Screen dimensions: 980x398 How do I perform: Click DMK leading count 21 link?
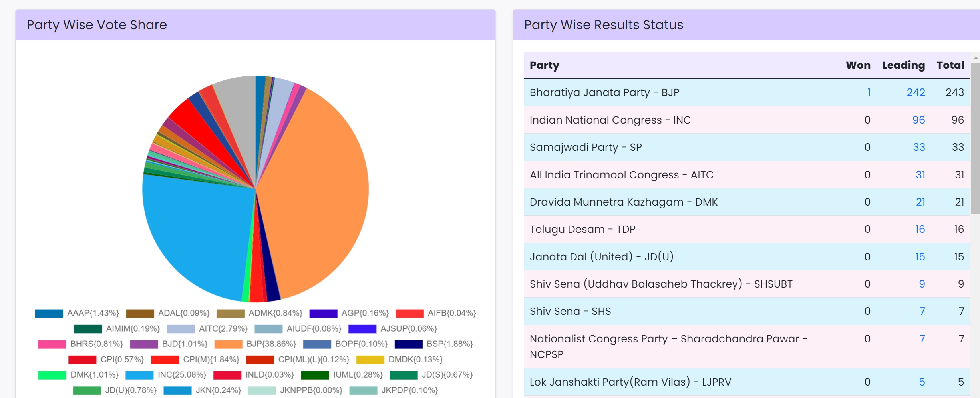pos(920,202)
